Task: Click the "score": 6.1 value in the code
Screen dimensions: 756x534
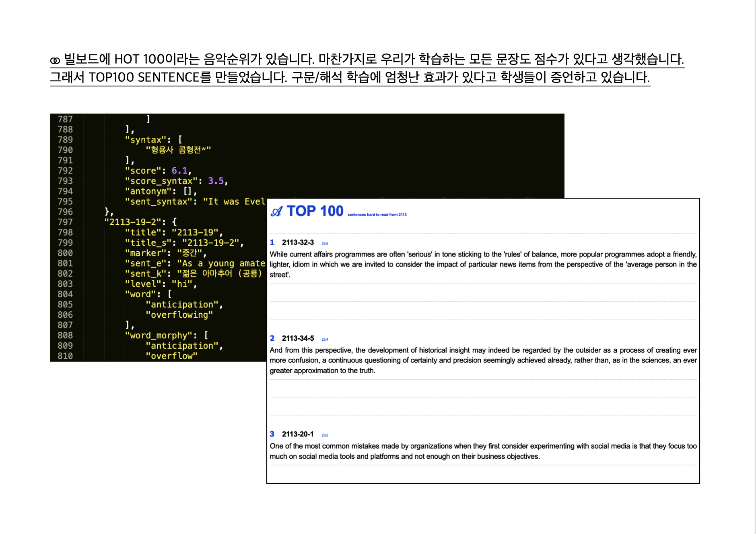Action: click(x=179, y=171)
